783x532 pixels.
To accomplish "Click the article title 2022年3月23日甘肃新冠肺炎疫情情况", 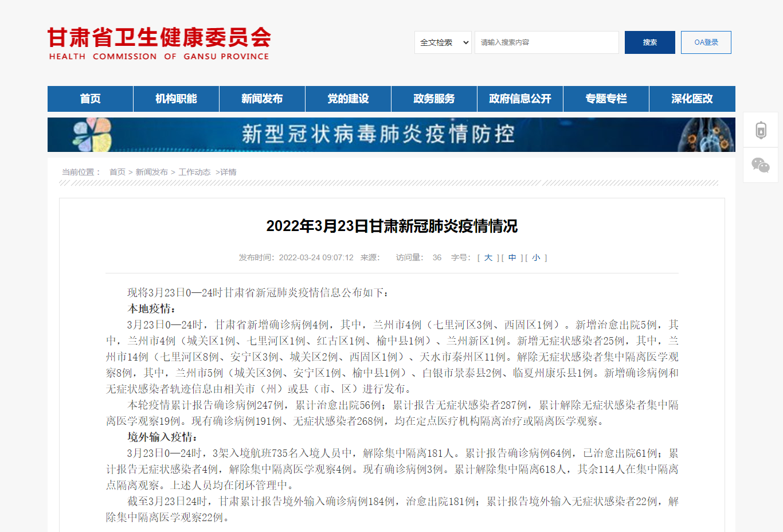I will click(x=392, y=226).
